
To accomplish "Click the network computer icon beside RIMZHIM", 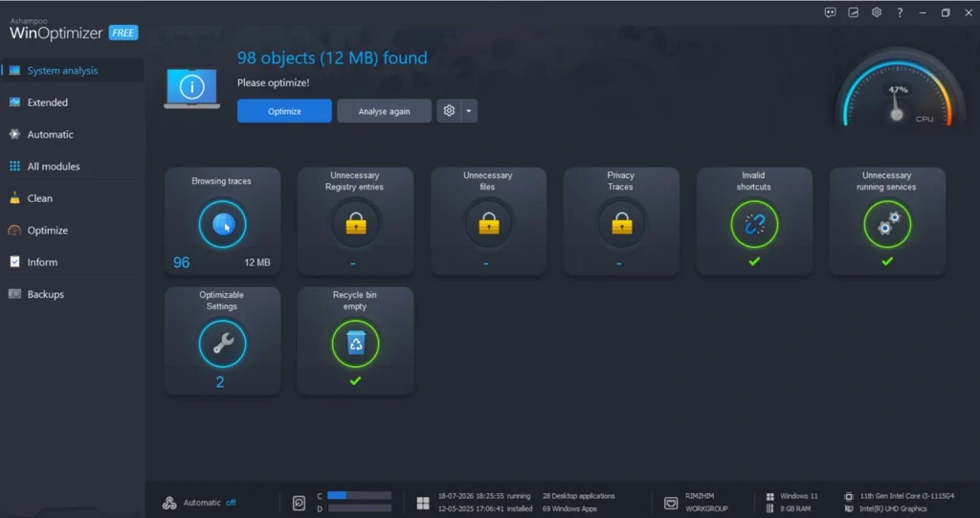I will pyautogui.click(x=671, y=503).
